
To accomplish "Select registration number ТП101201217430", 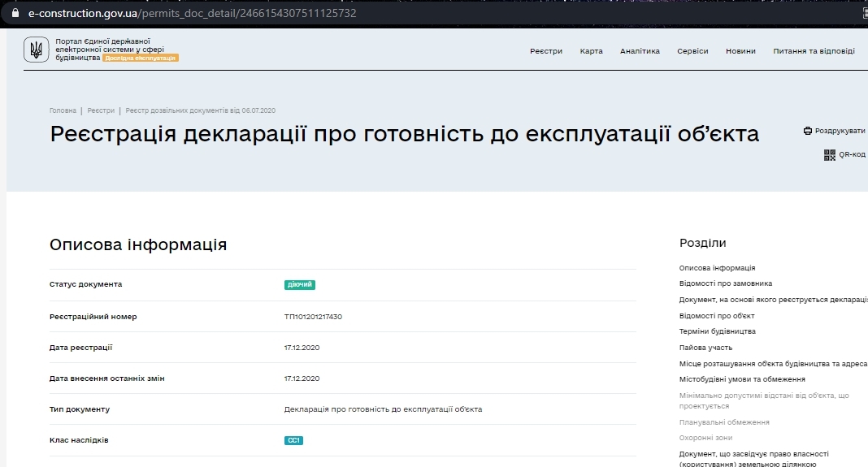I will (313, 317).
